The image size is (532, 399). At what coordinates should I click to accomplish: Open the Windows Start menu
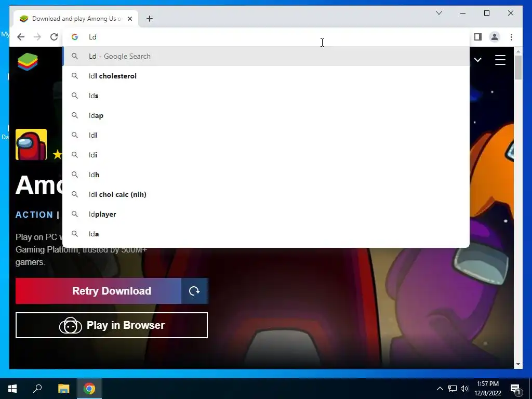pos(12,389)
